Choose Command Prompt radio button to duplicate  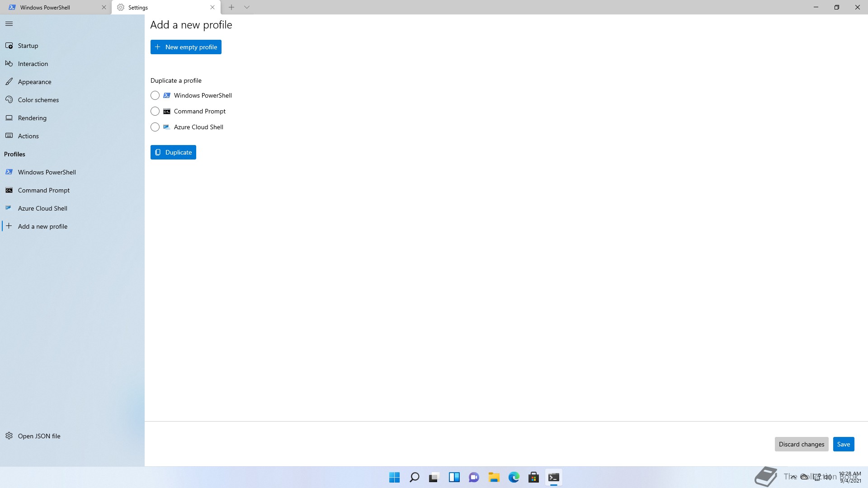[155, 111]
